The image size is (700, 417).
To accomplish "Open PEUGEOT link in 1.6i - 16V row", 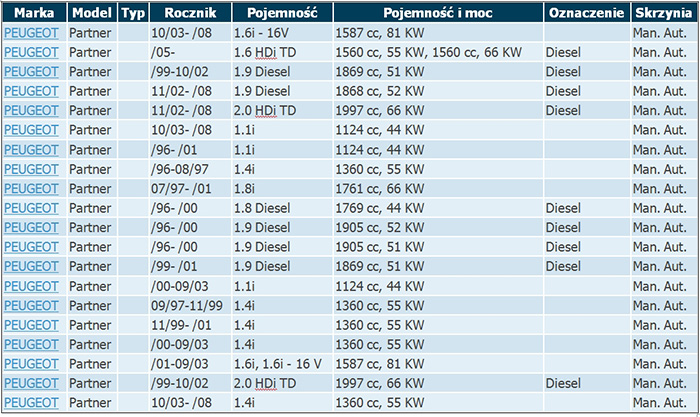I will tap(31, 33).
